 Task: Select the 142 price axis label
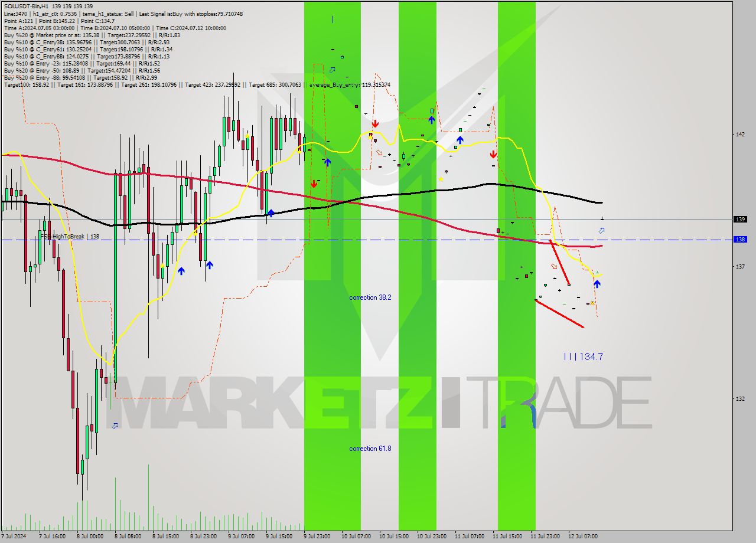(x=740, y=134)
